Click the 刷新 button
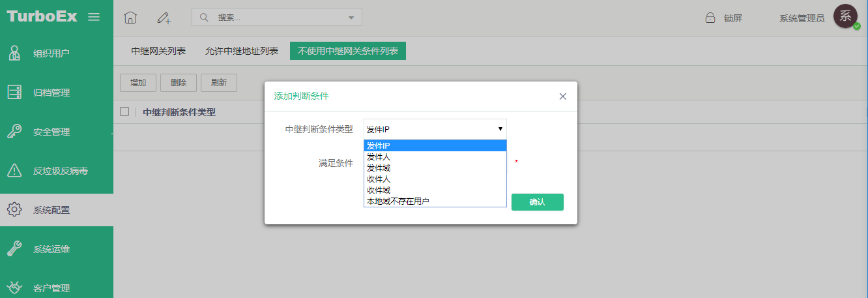The height and width of the screenshot is (298, 868). click(x=219, y=83)
